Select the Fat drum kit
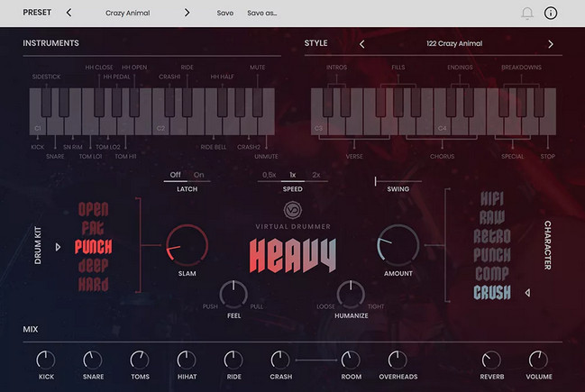 [93, 228]
